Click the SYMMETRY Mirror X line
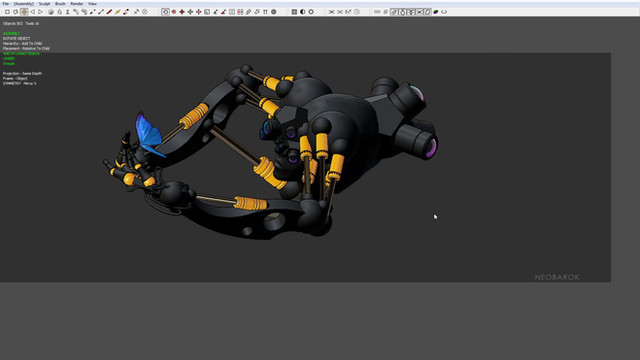Viewport: 640px width, 360px height. pyautogui.click(x=20, y=83)
